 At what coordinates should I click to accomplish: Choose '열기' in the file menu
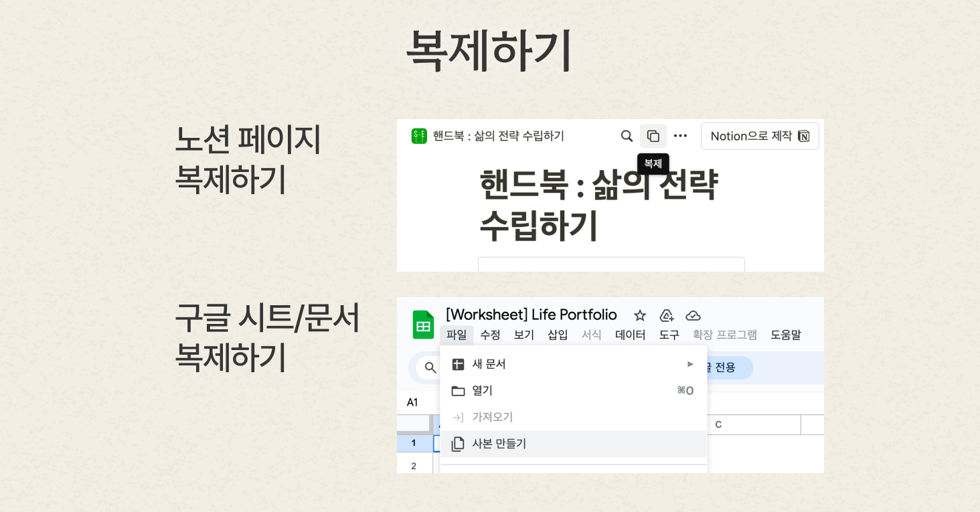tap(574, 390)
